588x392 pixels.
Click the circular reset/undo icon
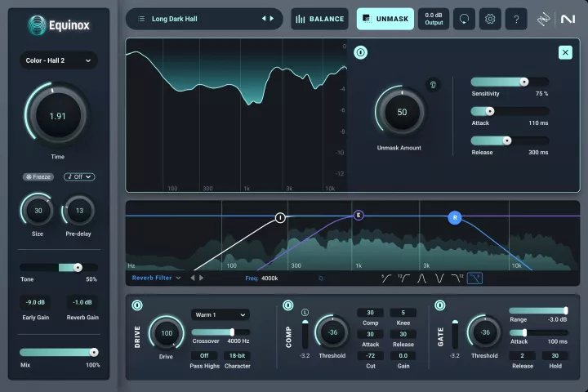[464, 19]
